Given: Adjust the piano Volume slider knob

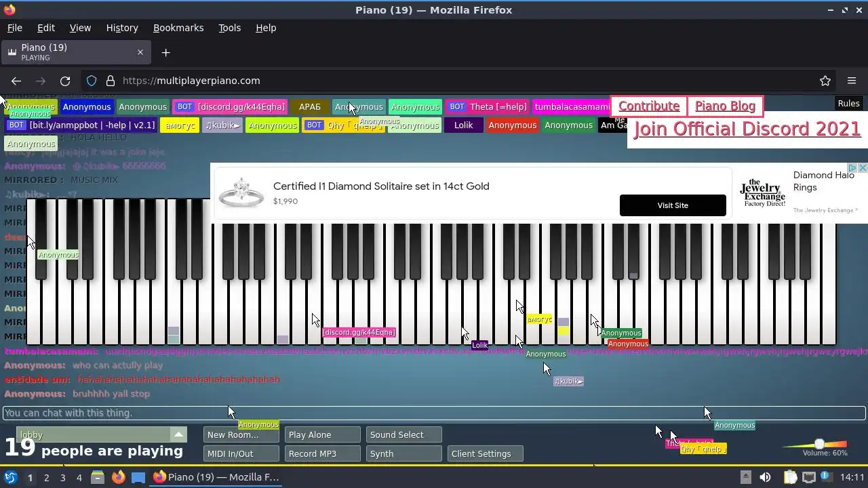Looking at the screenshot, I should (819, 444).
